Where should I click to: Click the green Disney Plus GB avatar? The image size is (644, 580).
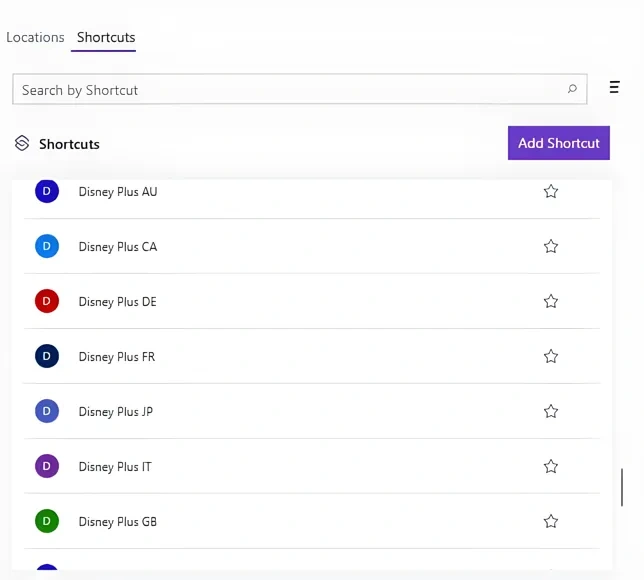(x=47, y=521)
